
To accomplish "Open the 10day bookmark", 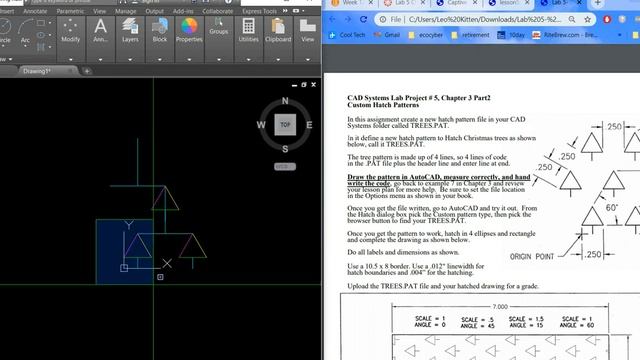I will point(511,35).
